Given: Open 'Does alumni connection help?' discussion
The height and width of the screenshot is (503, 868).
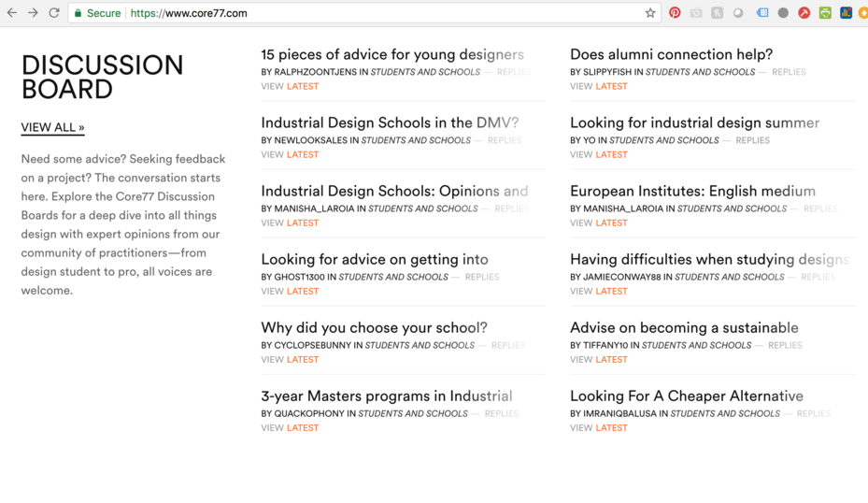Looking at the screenshot, I should pos(671,55).
